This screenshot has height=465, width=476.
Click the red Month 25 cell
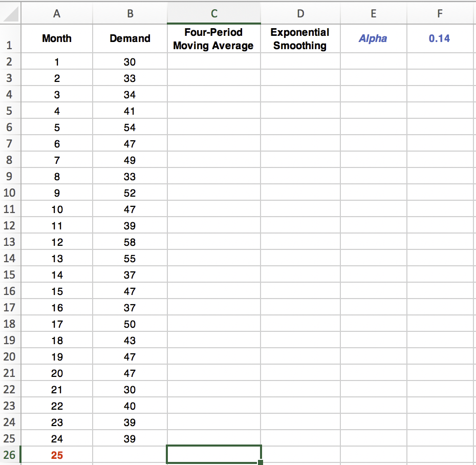56,453
